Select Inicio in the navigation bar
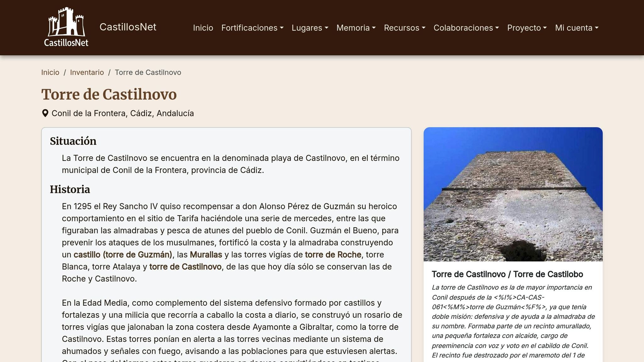This screenshot has height=362, width=644. 203,28
